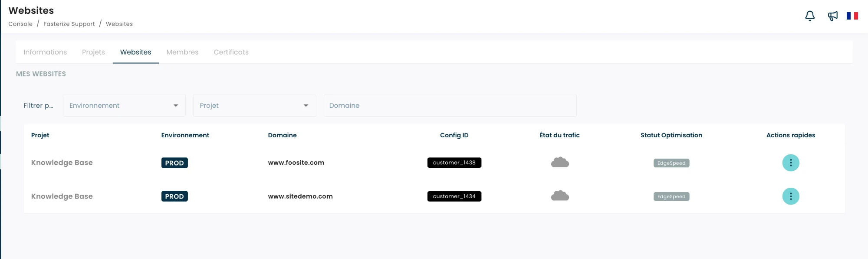Click the EdgeSpeed status for www.foosite.com
This screenshot has width=868, height=259.
tap(671, 163)
